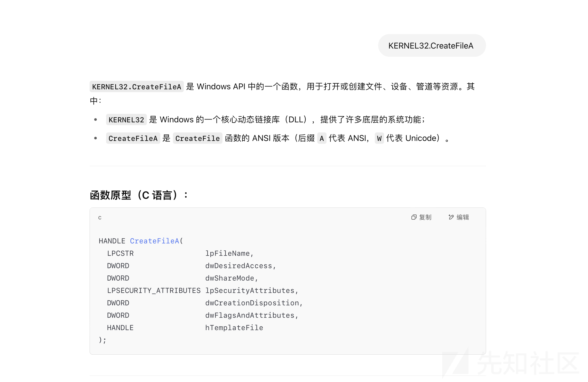Click the dwFlagsAndAttributes parameter in code
This screenshot has width=588, height=382.
coord(250,315)
